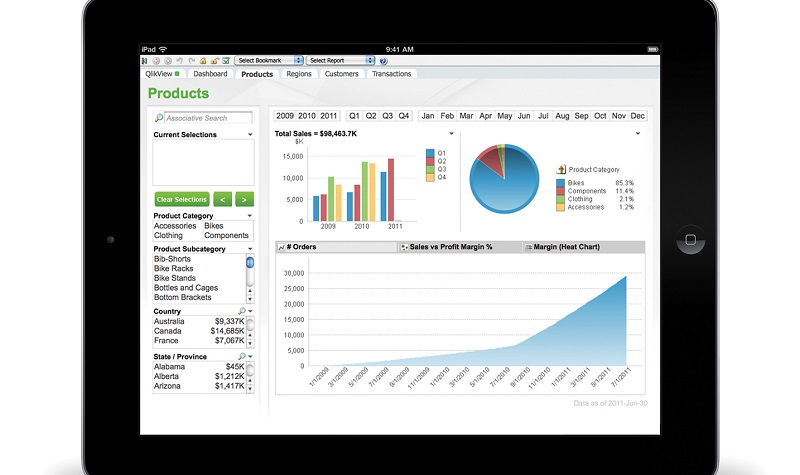Click the Product Subcategory scrollbar thumb
The height and width of the screenshot is (475, 800).
(x=250, y=263)
